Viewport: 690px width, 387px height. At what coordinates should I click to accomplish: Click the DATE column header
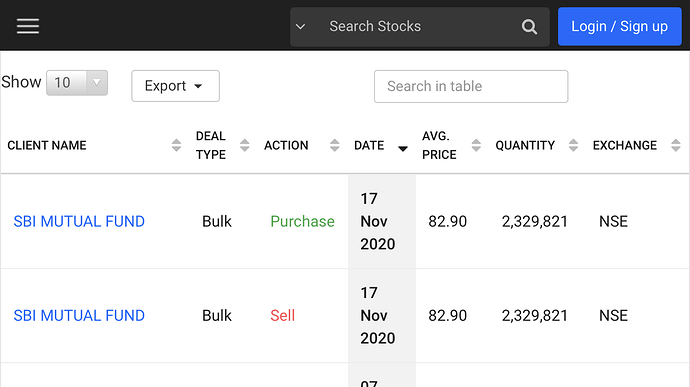[369, 145]
